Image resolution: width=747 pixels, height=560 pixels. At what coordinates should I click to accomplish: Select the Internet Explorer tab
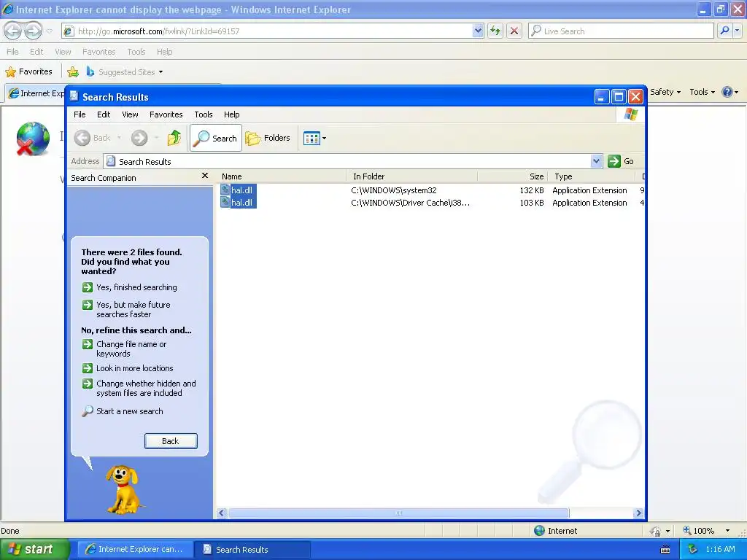[x=36, y=93]
